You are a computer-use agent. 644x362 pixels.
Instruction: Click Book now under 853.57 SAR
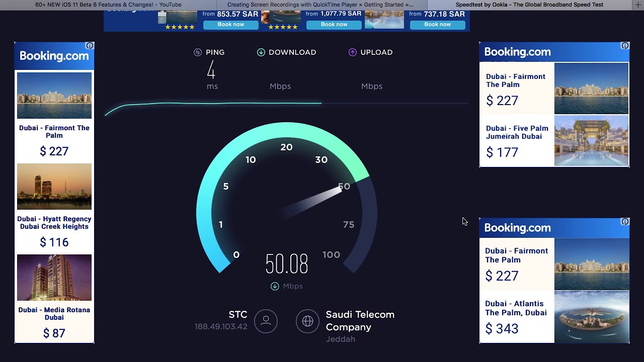231,25
